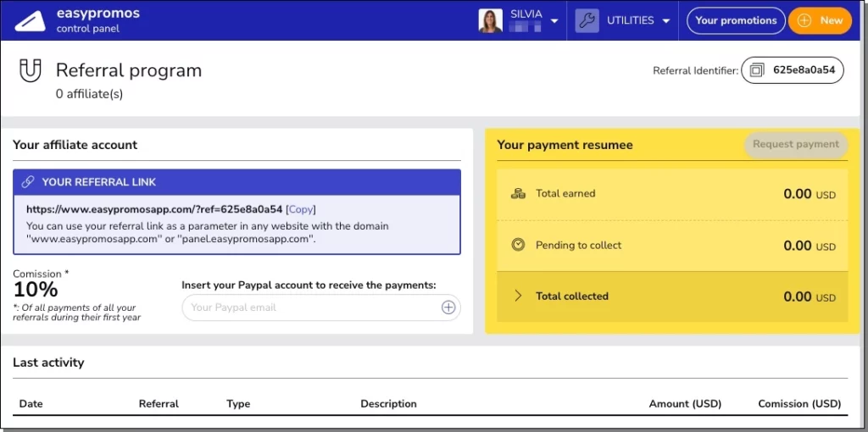Create a New promotion

[821, 20]
